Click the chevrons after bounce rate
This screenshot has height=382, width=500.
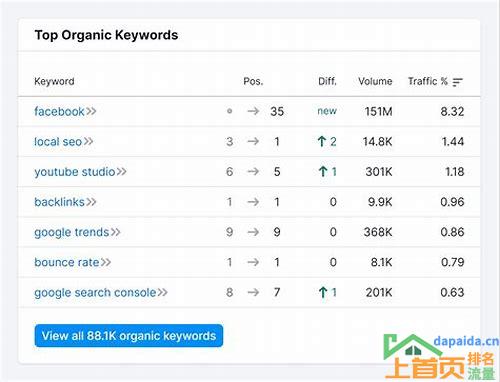point(106,262)
